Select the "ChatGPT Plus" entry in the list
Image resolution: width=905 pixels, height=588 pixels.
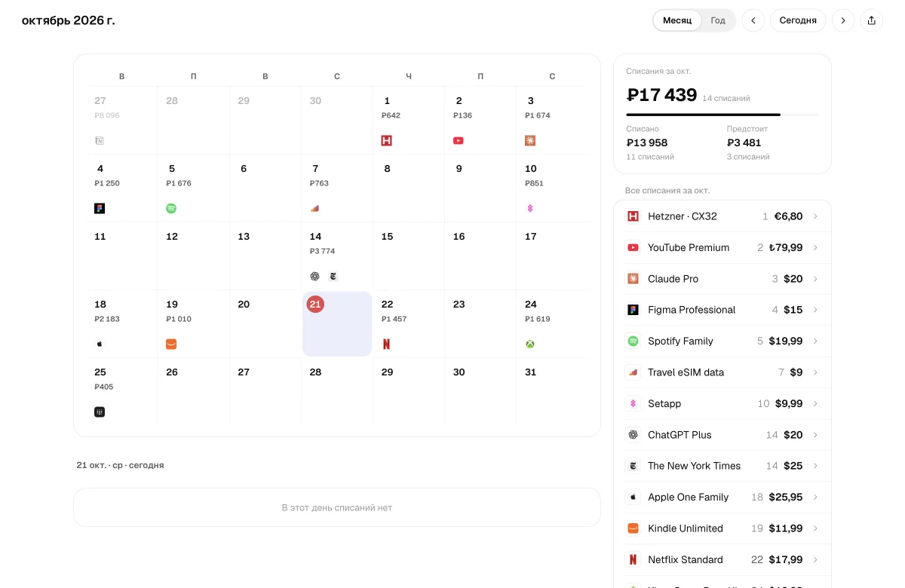722,435
